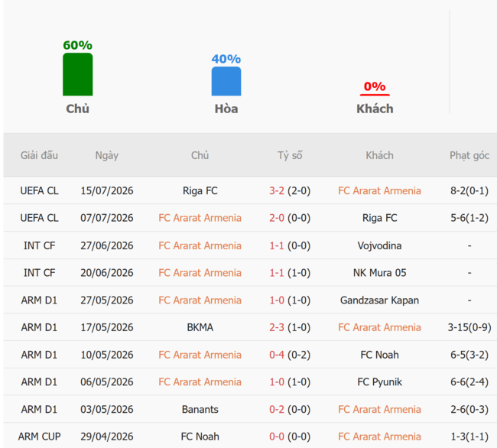Screen dimensions: 497x448
Task: Select the Ngày column header
Action: pyautogui.click(x=107, y=155)
